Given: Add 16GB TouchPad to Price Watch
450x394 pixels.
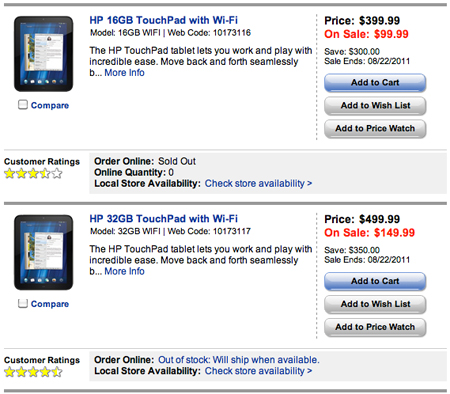Looking at the screenshot, I should click(x=375, y=129).
